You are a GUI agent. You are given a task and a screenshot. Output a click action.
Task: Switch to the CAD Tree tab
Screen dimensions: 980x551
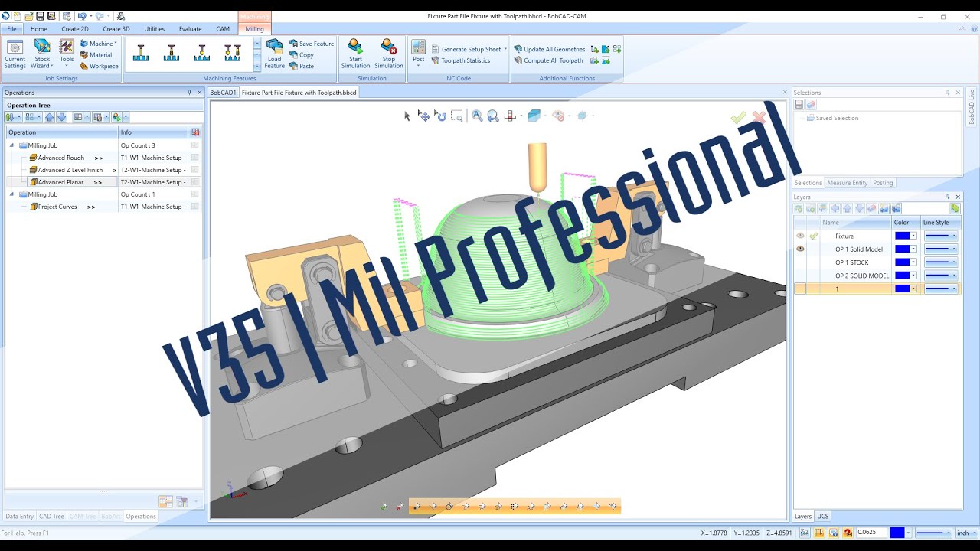pos(52,517)
